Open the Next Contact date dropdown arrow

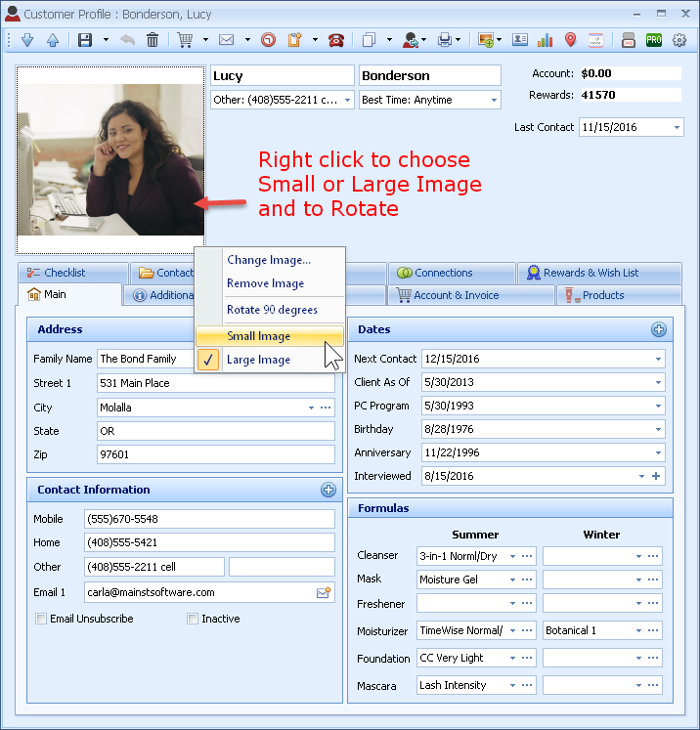pos(658,359)
